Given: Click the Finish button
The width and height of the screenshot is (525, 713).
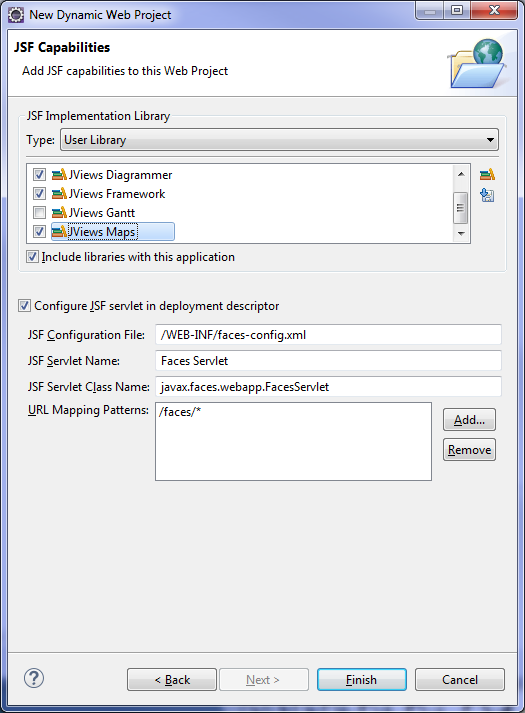Looking at the screenshot, I should (362, 679).
